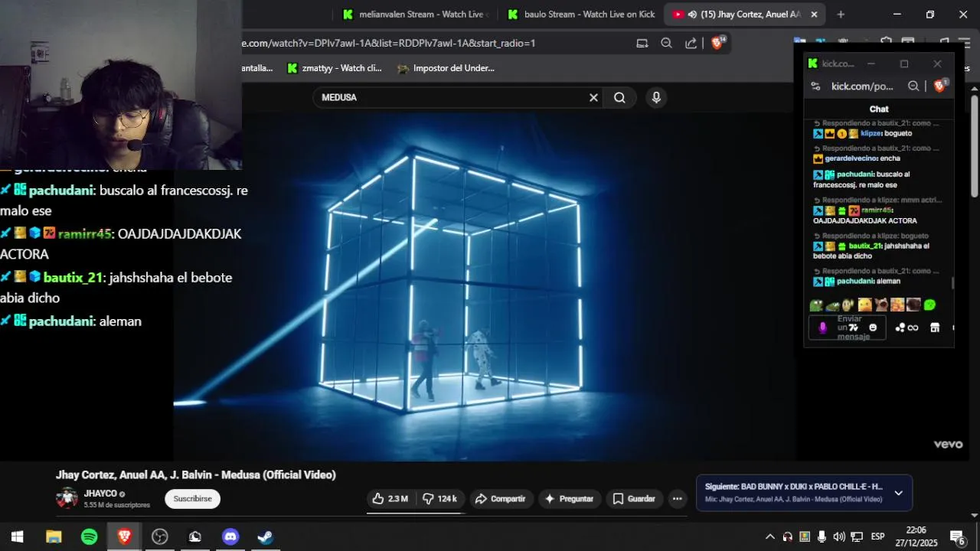Image resolution: width=980 pixels, height=551 pixels.
Task: Save video with Guardar button
Action: coord(634,499)
